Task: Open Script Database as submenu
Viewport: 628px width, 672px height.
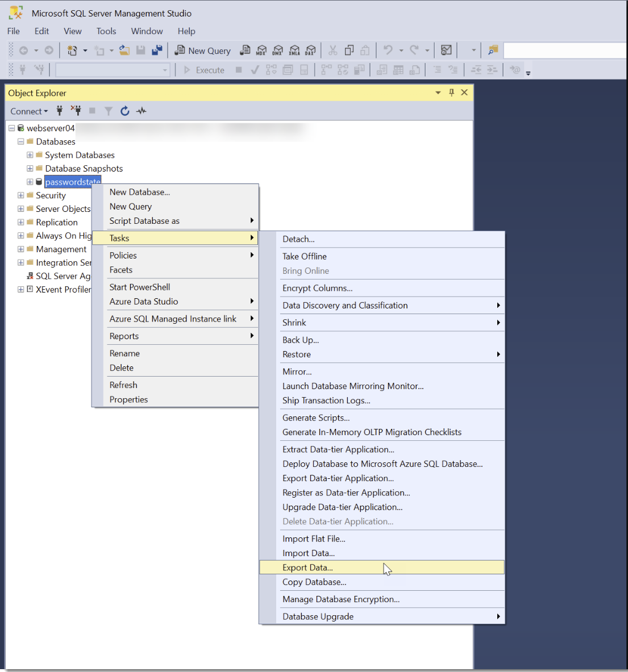Action: (175, 221)
